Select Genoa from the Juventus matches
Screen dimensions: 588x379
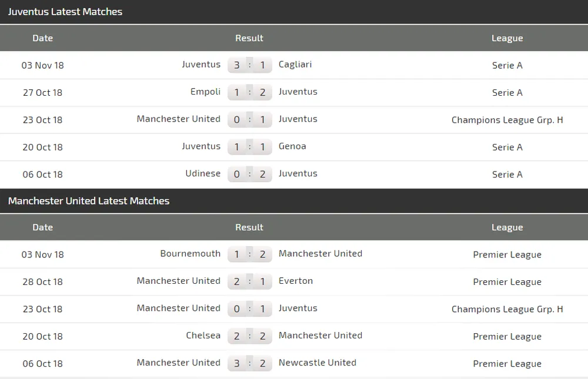292,146
